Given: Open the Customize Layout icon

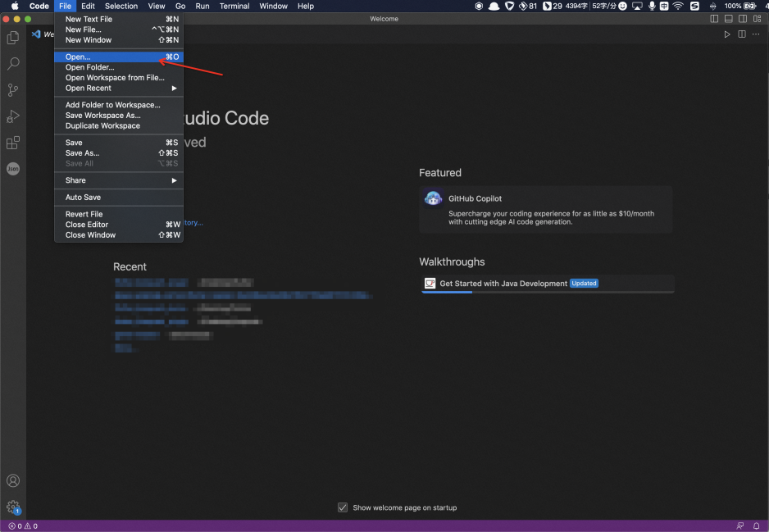Looking at the screenshot, I should [x=758, y=19].
